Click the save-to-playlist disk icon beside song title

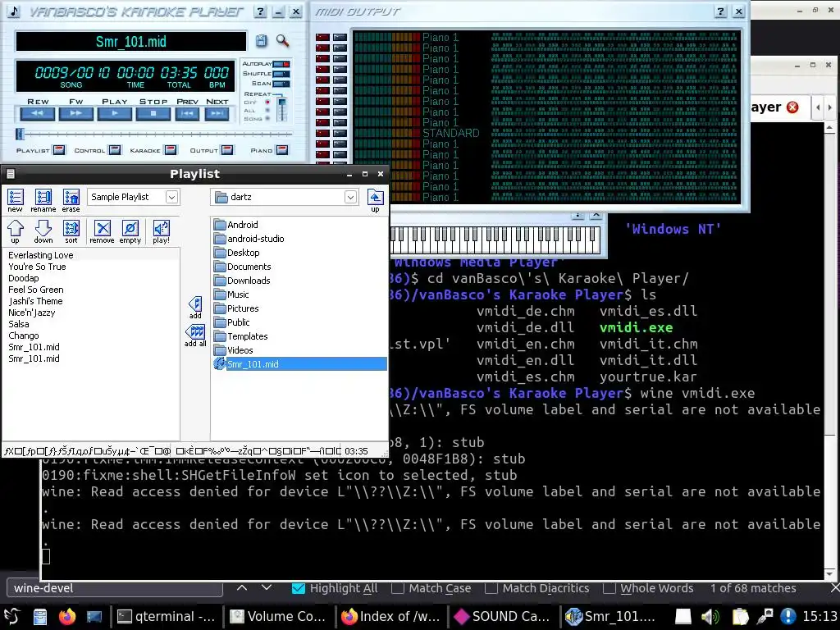pos(261,41)
